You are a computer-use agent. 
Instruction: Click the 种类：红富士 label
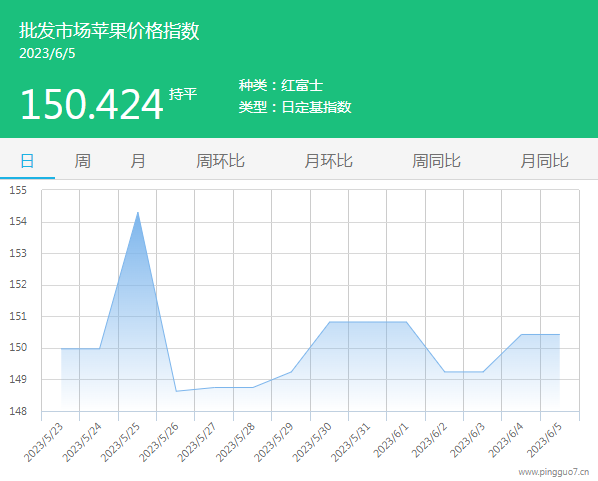[281, 85]
